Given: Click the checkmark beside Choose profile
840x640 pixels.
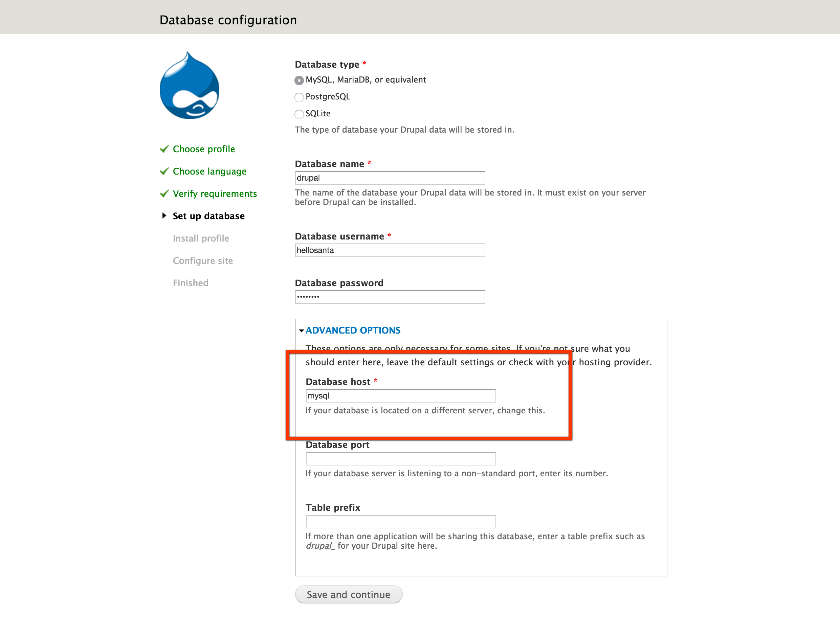Looking at the screenshot, I should [x=164, y=148].
